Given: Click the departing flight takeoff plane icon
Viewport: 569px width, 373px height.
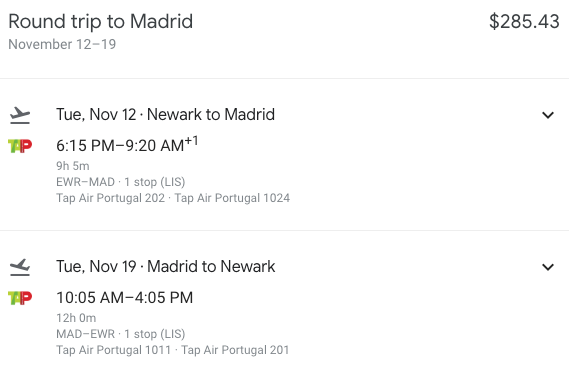Looking at the screenshot, I should tap(20, 115).
